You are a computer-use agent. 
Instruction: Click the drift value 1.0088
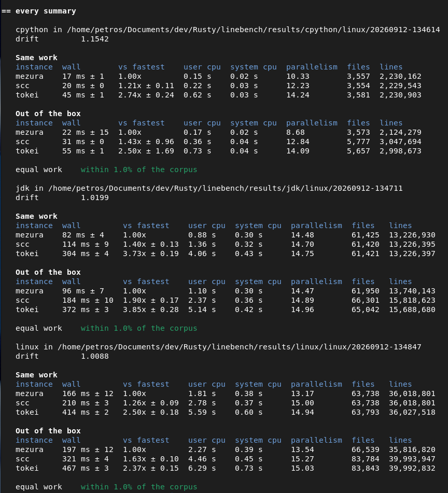click(95, 356)
